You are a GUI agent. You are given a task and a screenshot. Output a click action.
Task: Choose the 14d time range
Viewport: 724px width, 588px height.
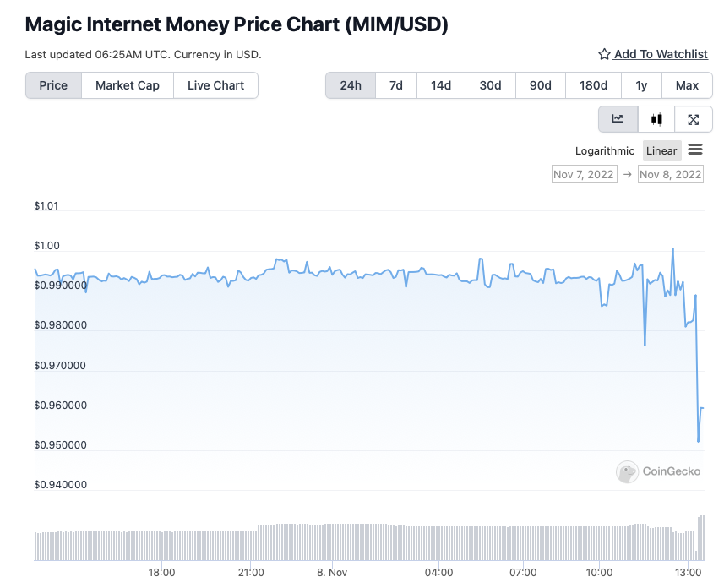[440, 85]
